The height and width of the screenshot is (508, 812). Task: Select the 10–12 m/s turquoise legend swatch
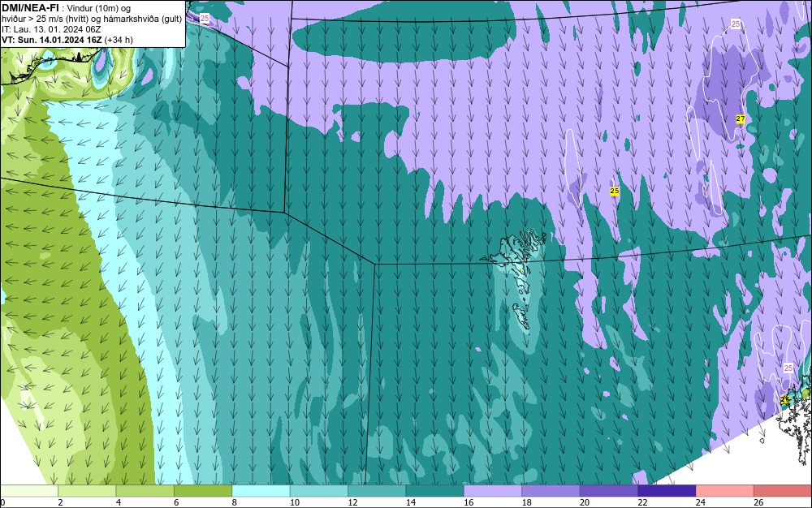pos(319,491)
